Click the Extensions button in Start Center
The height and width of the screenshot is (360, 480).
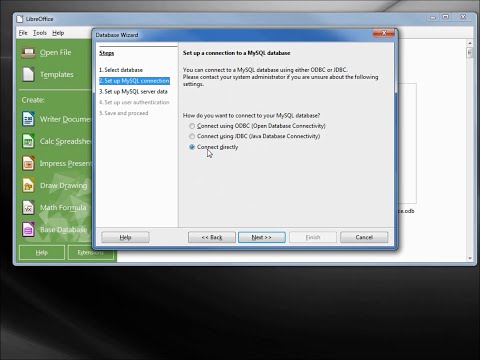click(x=90, y=252)
